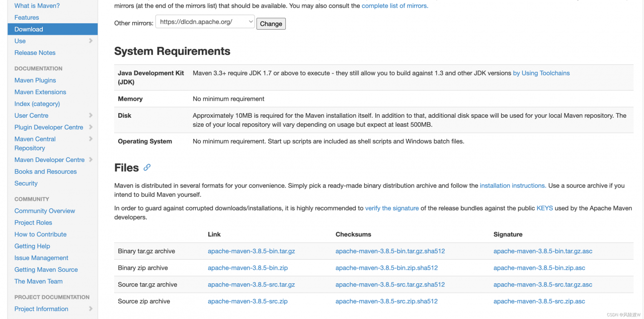Go to Features in sidebar
The image size is (644, 319).
coord(27,18)
